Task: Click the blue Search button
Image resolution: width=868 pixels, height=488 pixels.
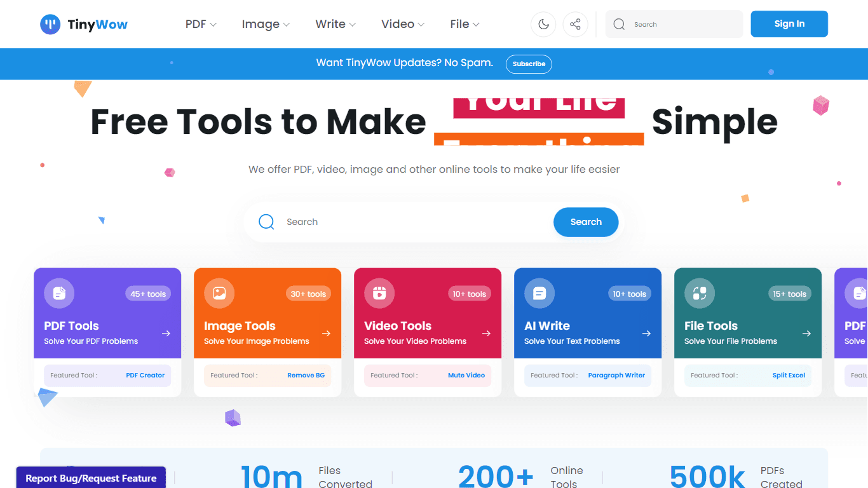Action: pyautogui.click(x=586, y=222)
